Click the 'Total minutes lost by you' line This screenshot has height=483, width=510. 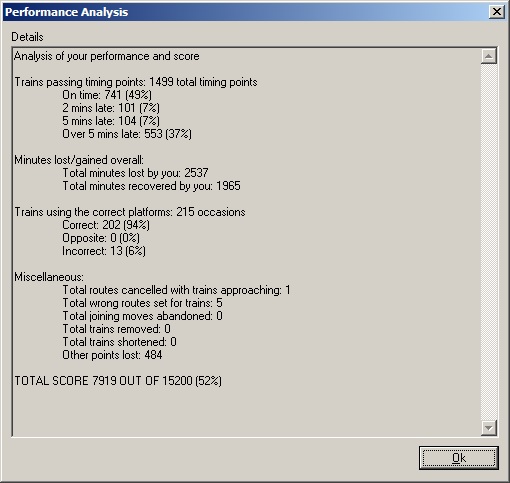tap(135, 173)
